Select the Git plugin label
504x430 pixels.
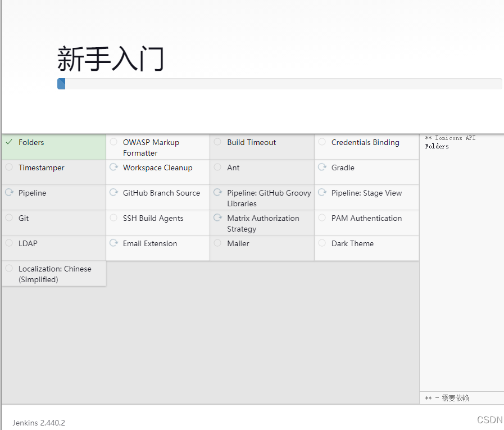pyautogui.click(x=24, y=218)
